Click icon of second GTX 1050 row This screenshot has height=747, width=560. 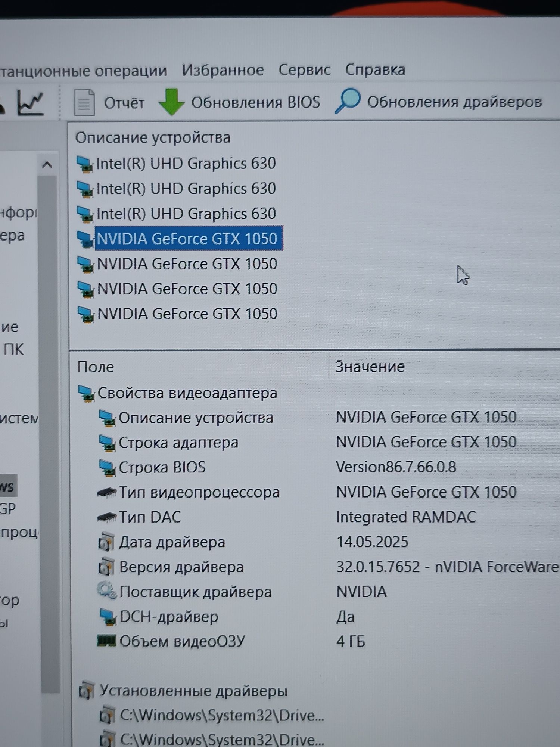pos(85,264)
